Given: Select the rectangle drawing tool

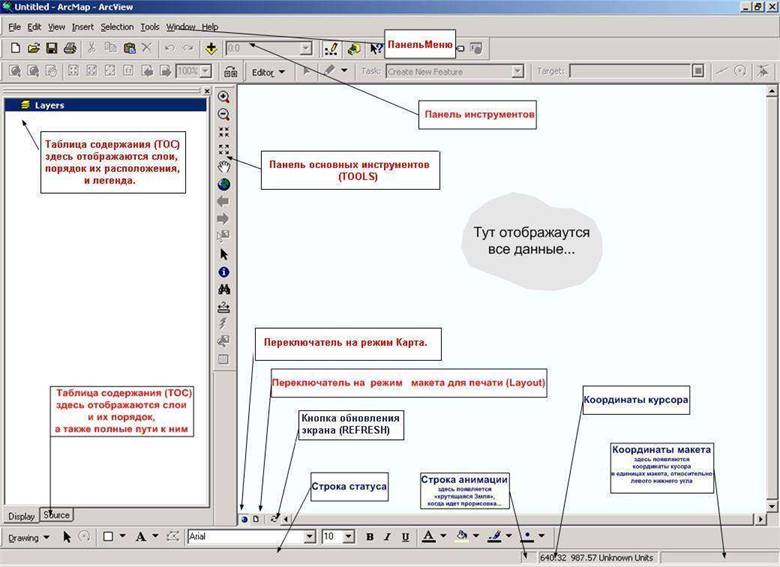Looking at the screenshot, I should point(108,537).
